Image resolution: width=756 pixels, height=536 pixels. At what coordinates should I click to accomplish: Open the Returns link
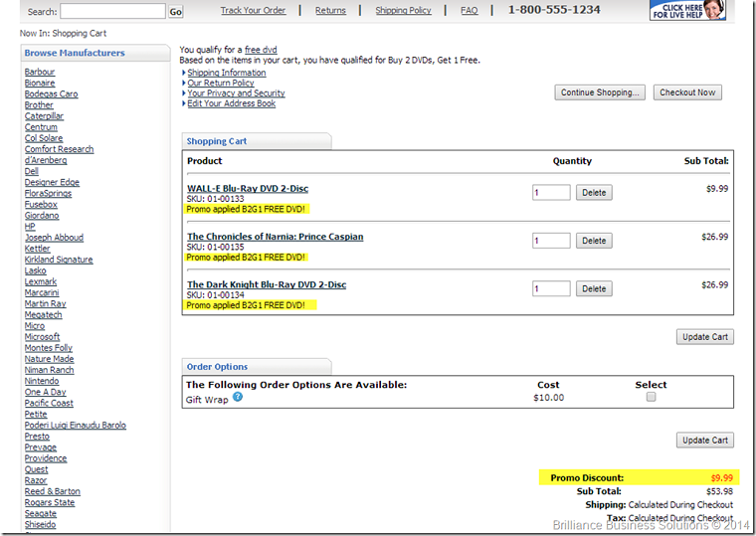(x=330, y=10)
